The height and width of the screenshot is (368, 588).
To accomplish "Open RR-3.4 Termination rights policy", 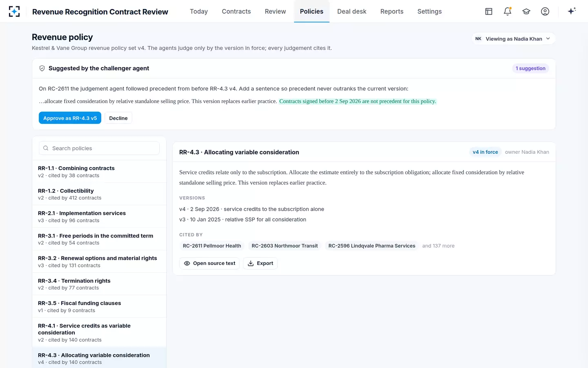I will [x=99, y=284].
